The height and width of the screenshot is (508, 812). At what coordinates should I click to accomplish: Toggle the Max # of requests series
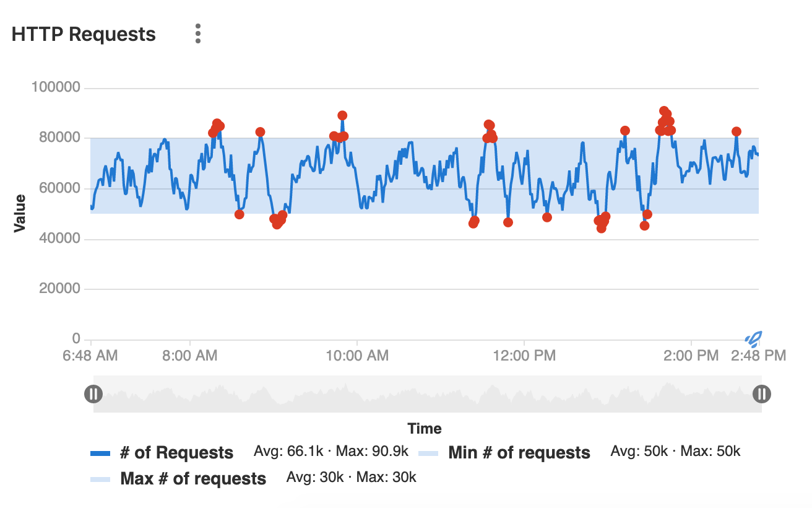192,478
